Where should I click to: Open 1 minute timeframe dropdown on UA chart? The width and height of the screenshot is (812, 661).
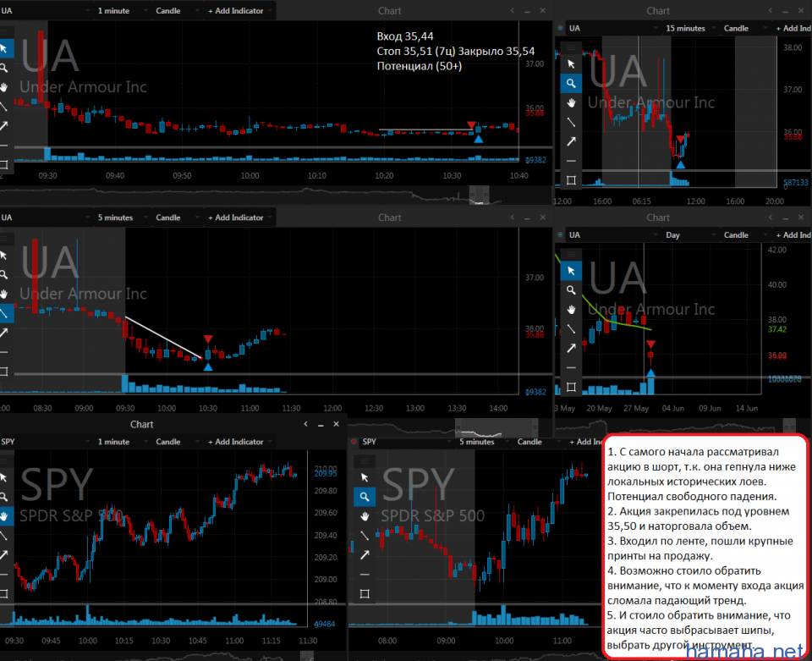click(x=122, y=10)
